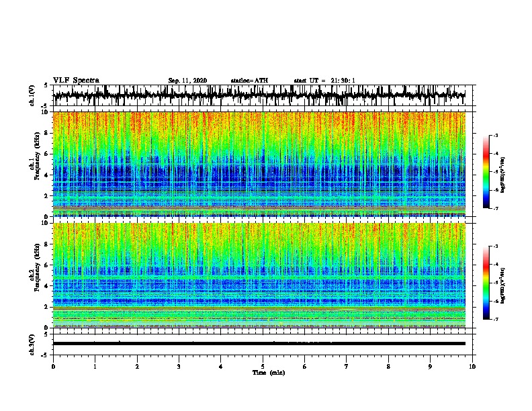Click the "VLF Spectra" title text
This screenshot has height=411, width=532.
coord(76,80)
